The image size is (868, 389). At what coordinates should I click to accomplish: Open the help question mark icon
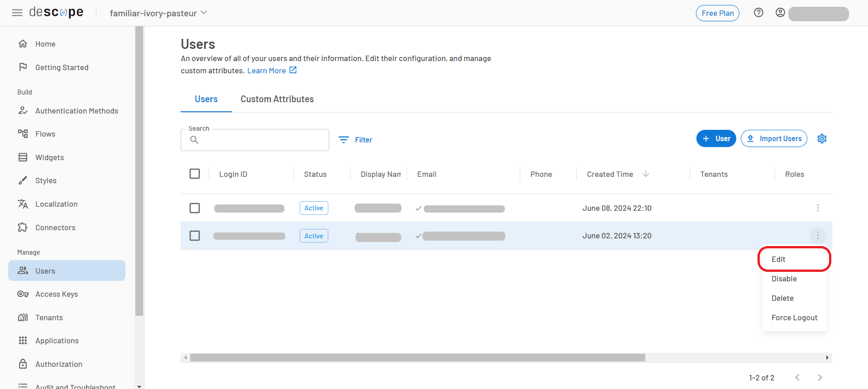tap(758, 13)
